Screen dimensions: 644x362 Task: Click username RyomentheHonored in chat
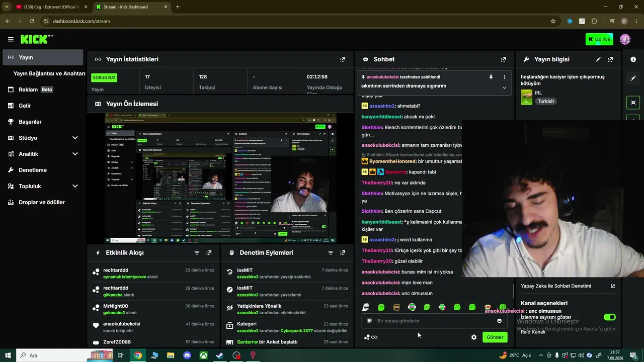click(x=392, y=161)
